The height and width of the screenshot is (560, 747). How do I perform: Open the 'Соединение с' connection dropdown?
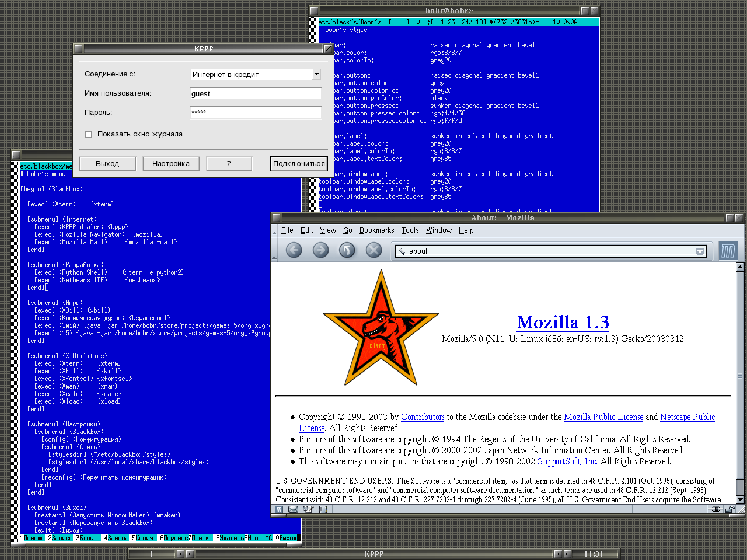(316, 74)
